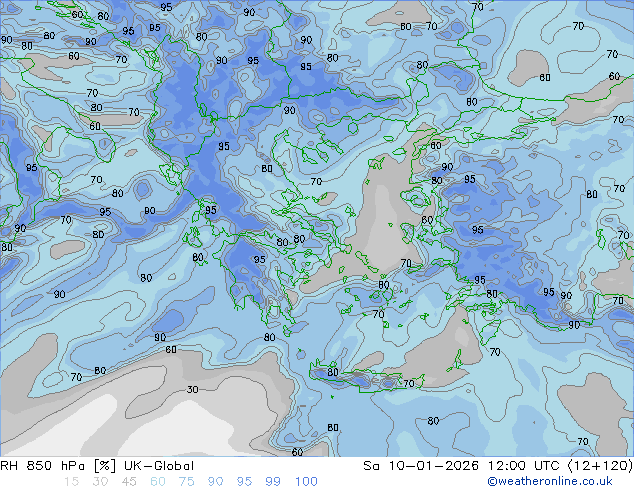Select the legend value 60 in light blue
Viewport: 634px width, 490px height.
click(158, 482)
